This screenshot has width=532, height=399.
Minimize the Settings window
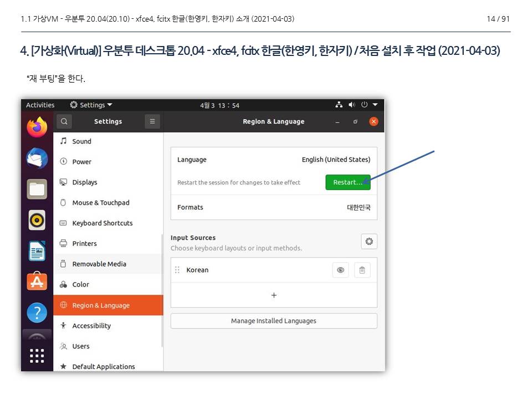click(x=337, y=122)
